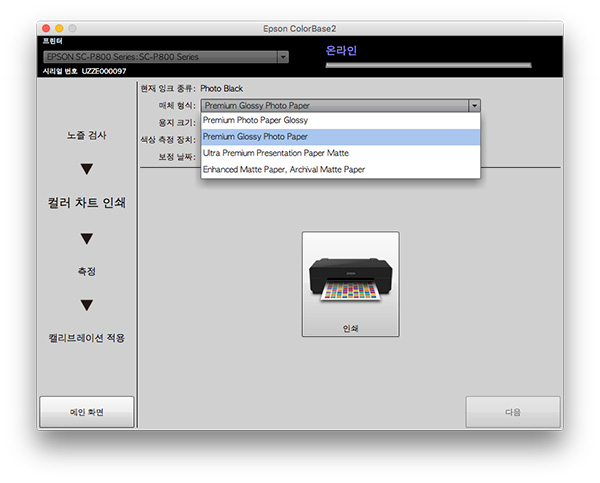
Task: Click the 온라인 status progress bar
Action: coord(428,66)
